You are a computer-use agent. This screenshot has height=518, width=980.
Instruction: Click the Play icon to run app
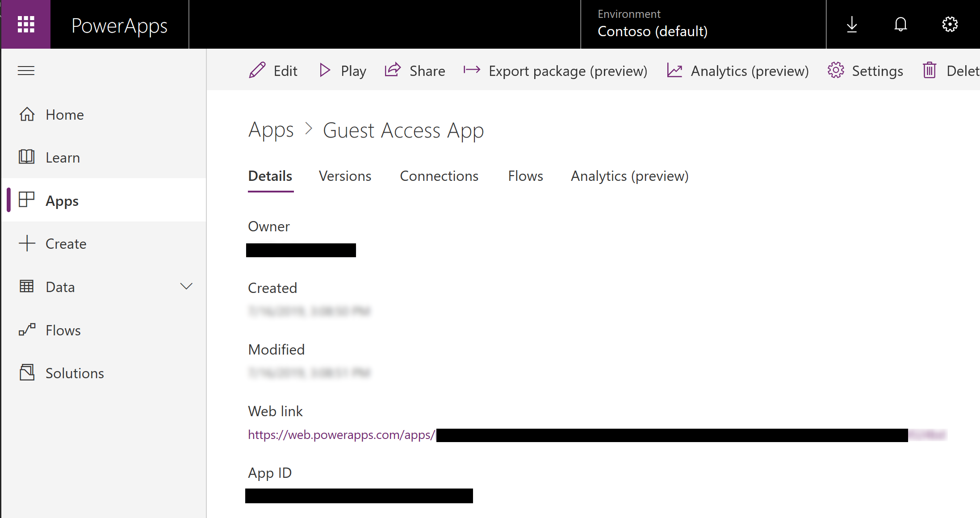coord(325,71)
